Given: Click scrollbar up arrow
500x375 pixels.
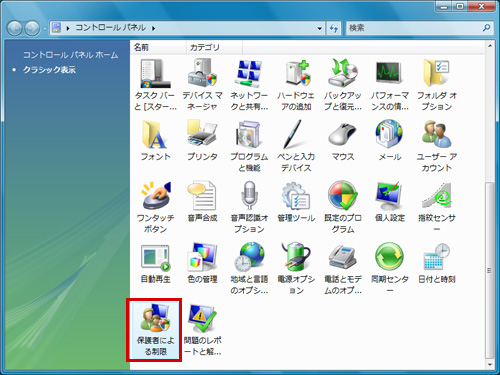Looking at the screenshot, I should (x=490, y=46).
